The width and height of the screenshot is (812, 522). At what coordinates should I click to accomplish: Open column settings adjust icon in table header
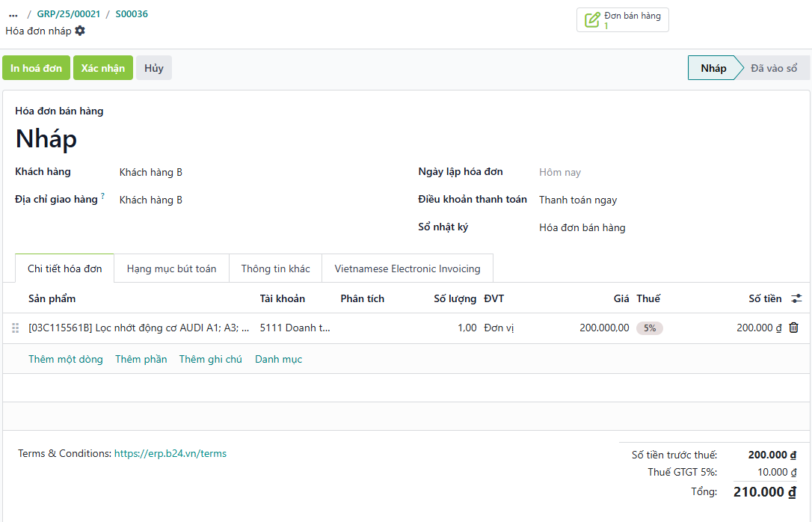pyautogui.click(x=796, y=298)
